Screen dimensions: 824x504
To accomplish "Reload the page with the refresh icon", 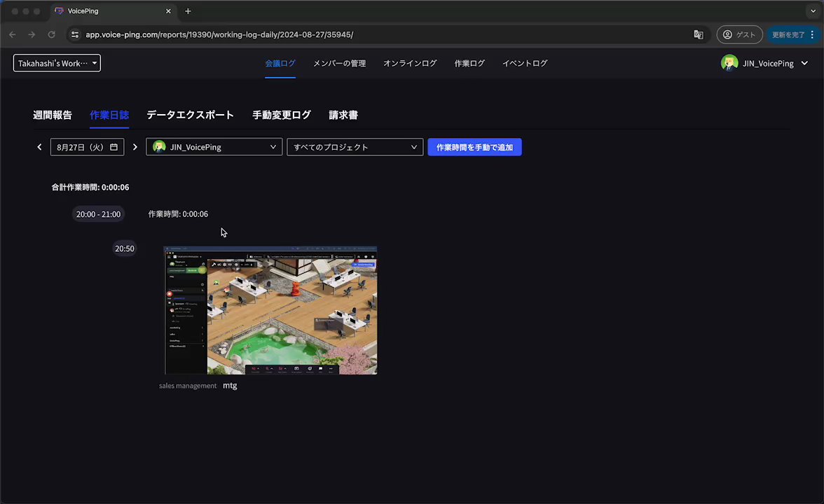I will 52,35.
